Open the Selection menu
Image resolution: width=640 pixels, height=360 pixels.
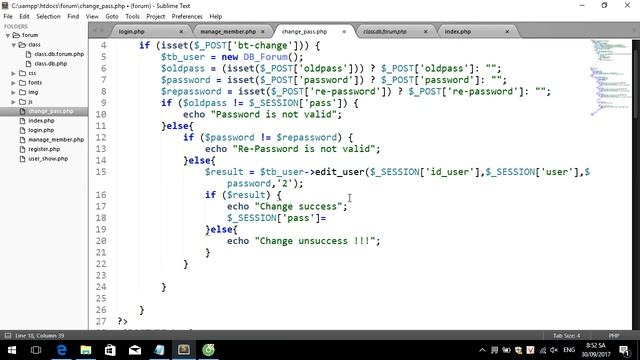click(48, 17)
